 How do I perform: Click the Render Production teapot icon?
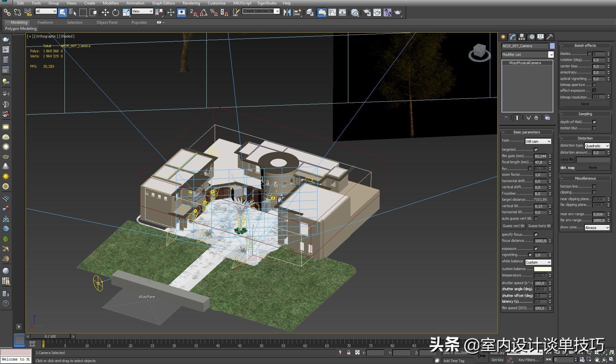click(x=398, y=13)
